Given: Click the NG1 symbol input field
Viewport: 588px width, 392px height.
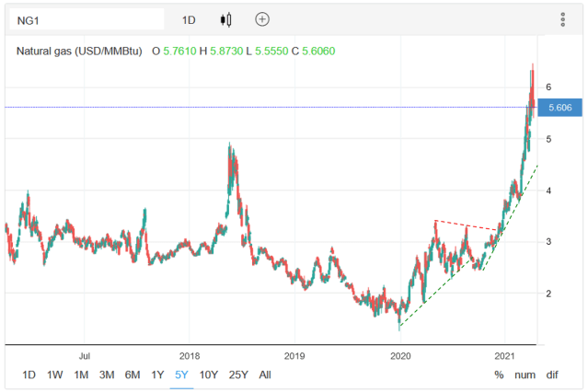Looking at the screenshot, I should (86, 19).
